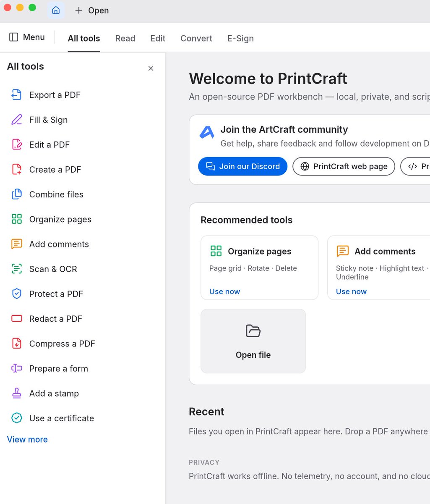
Task: Expand tool list with View more
Action: (x=27, y=439)
